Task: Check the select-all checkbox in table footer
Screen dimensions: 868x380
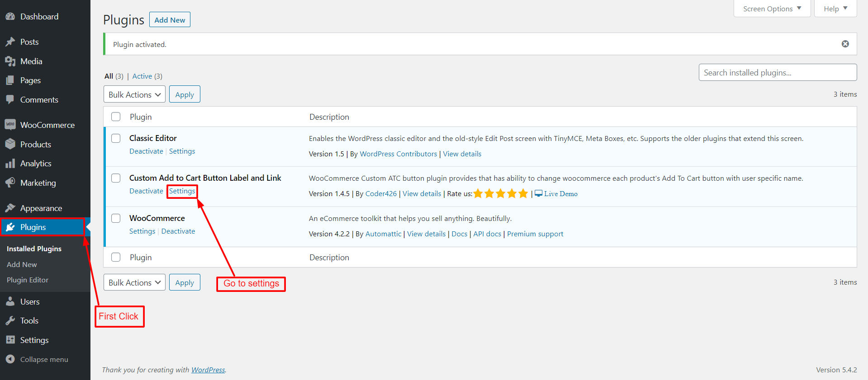Action: (x=116, y=257)
